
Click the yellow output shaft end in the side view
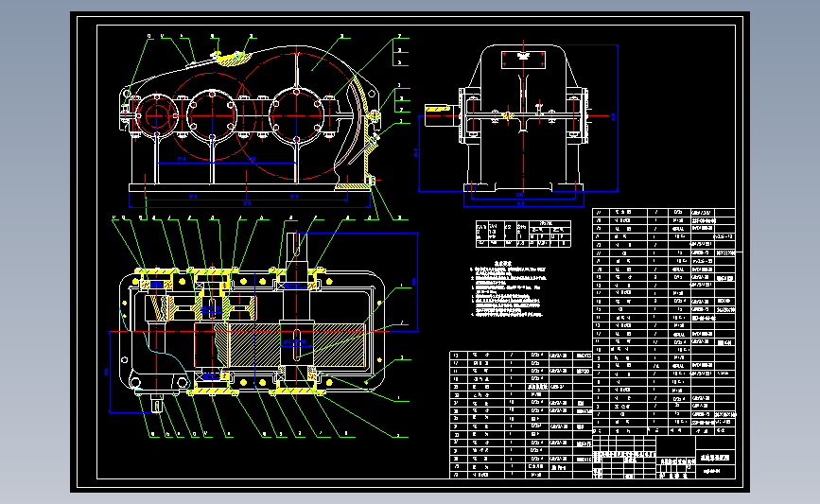[437, 109]
